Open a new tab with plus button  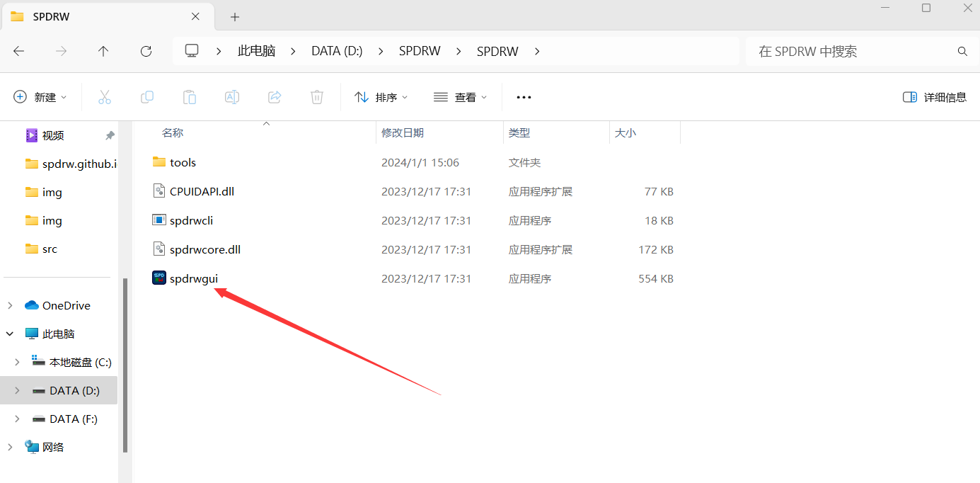(235, 16)
